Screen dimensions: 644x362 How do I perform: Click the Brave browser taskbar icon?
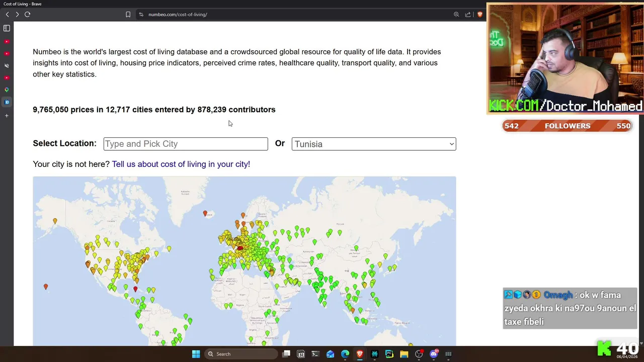[x=360, y=354]
